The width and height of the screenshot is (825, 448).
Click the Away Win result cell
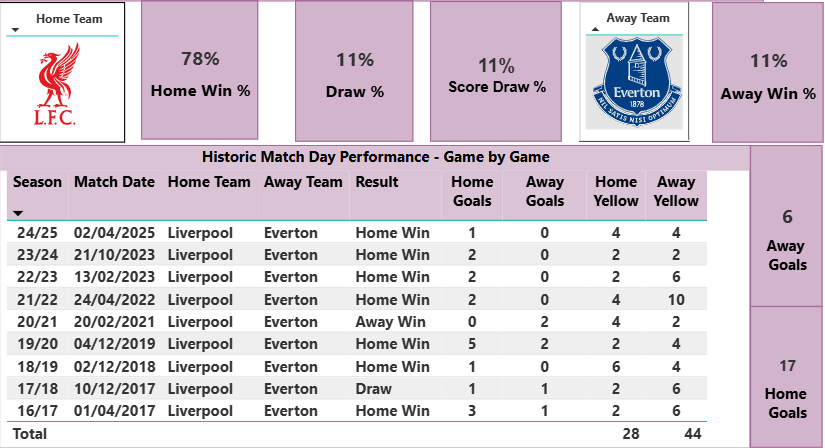[x=390, y=322]
